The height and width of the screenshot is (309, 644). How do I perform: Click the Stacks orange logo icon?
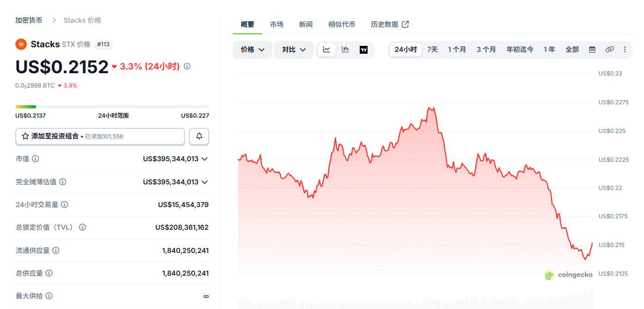click(21, 44)
